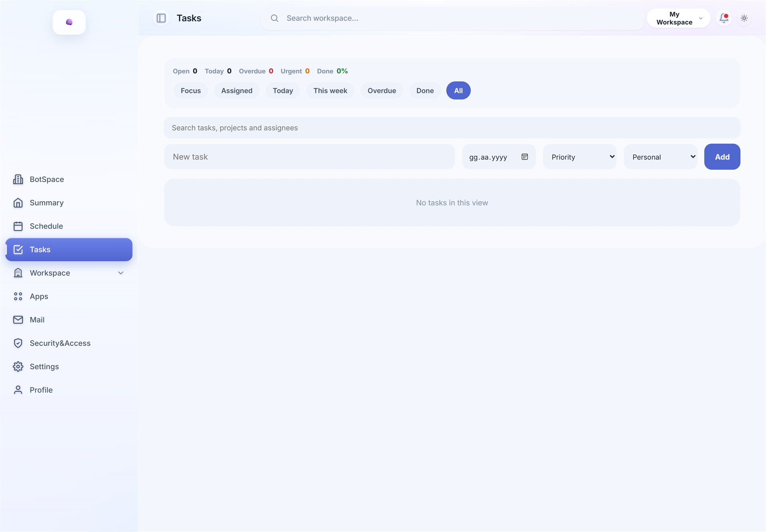Click the Apps grid icon
Viewport: 766px width, 532px height.
pos(18,297)
